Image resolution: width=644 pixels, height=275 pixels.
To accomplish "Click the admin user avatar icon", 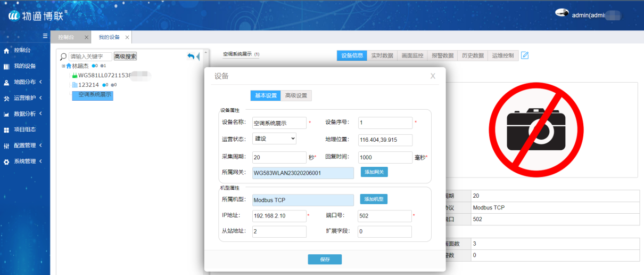I will [562, 13].
